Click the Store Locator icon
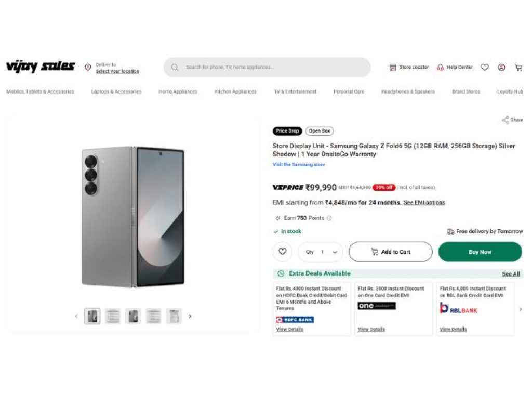532x393 pixels. [393, 67]
